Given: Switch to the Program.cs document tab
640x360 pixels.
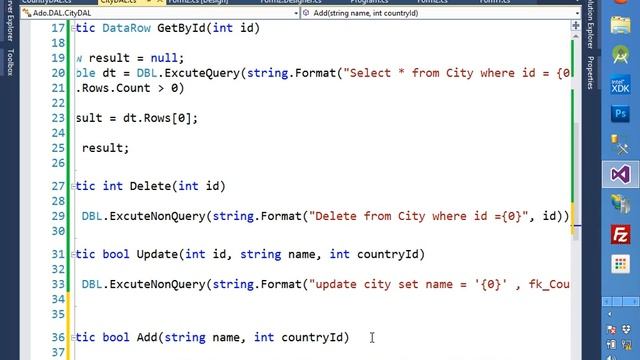Looking at the screenshot, I should point(369,2).
